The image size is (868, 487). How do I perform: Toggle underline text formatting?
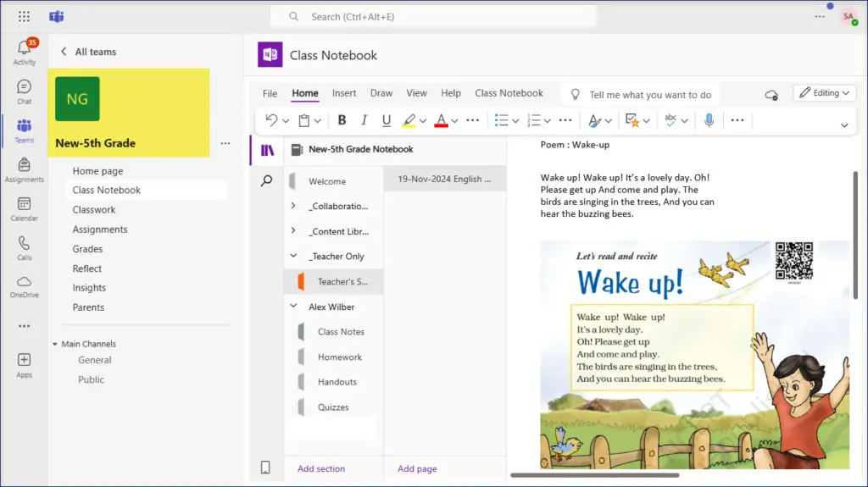[x=387, y=120]
